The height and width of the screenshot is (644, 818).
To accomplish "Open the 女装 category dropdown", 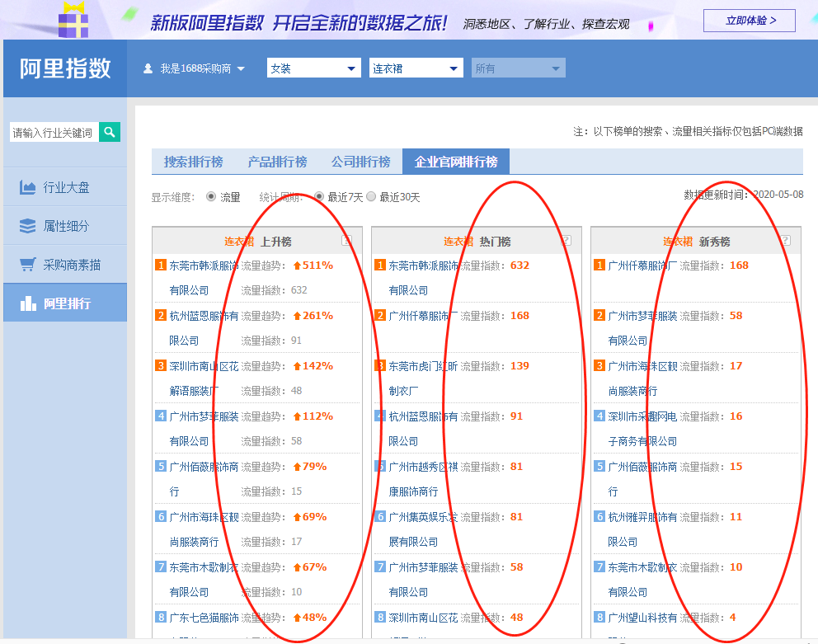I will (313, 68).
